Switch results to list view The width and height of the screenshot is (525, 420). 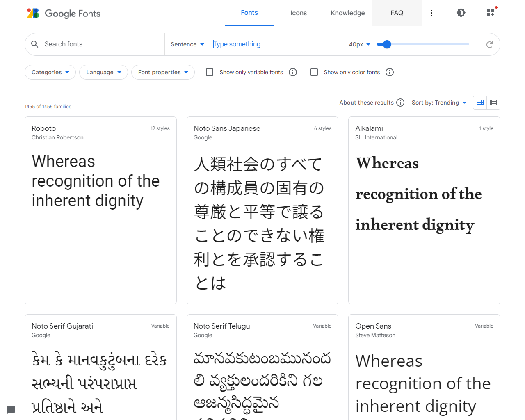[x=493, y=102]
